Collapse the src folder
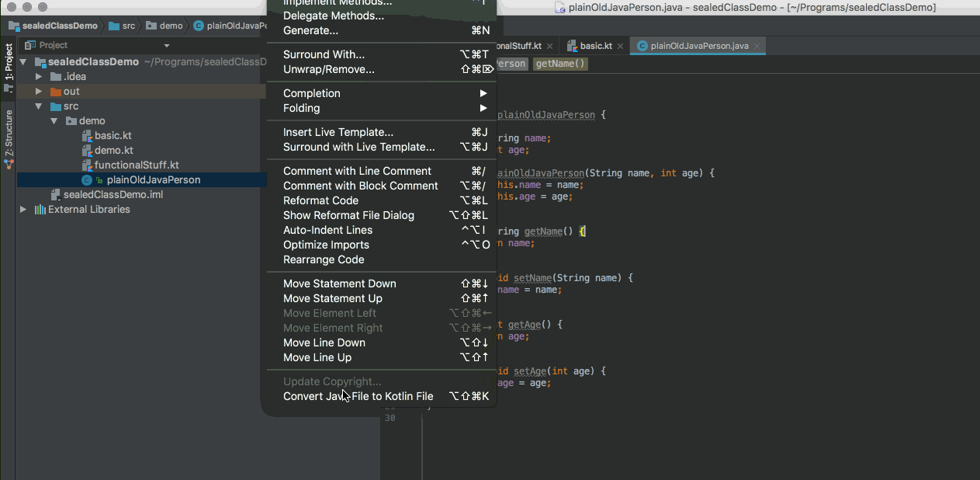Viewport: 980px width, 480px height. (x=39, y=106)
